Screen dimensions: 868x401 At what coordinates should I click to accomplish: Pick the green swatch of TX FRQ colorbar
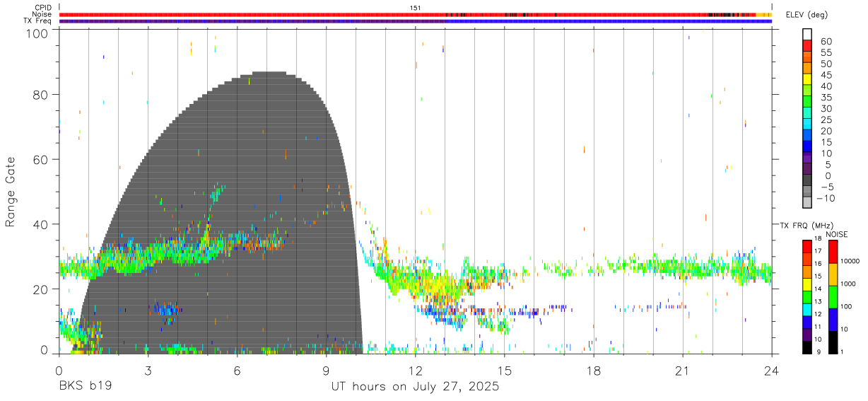[x=807, y=296]
